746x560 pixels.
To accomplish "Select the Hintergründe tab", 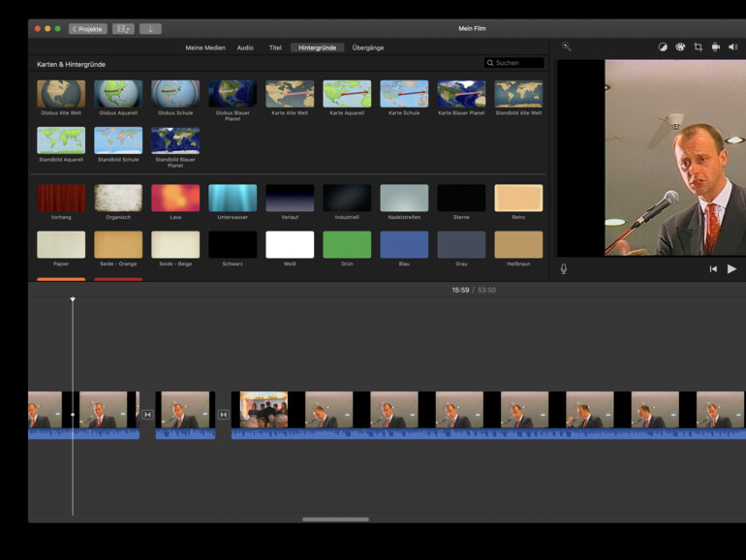I will pyautogui.click(x=318, y=47).
